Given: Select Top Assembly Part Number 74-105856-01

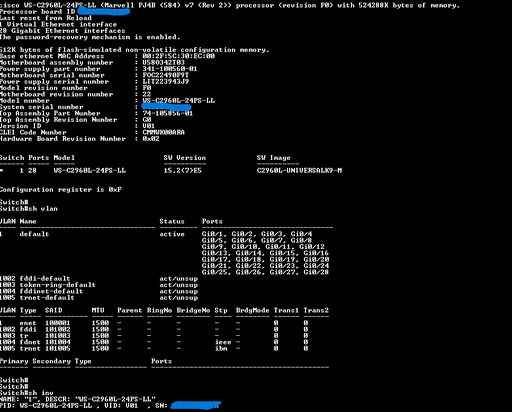Looking at the screenshot, I should pyautogui.click(x=168, y=113).
